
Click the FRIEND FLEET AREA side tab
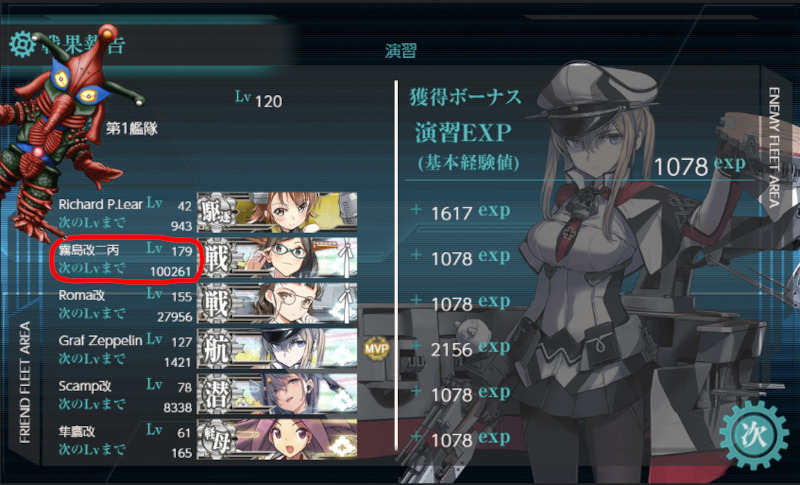(x=24, y=381)
